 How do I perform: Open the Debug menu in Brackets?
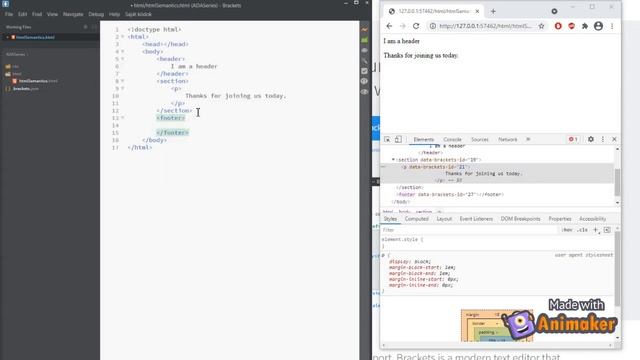[x=96, y=14]
